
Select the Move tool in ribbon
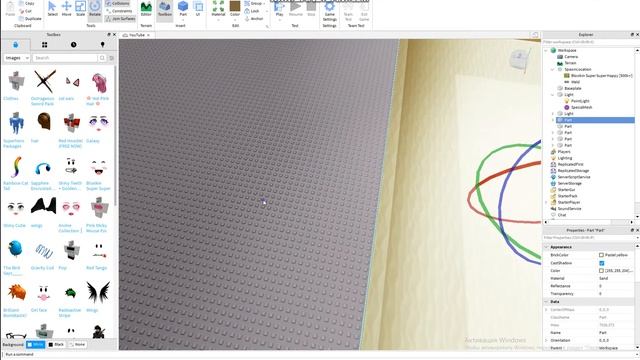coord(66,9)
